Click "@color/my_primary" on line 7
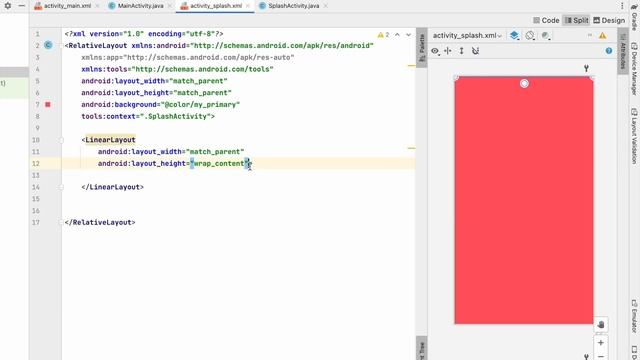Image resolution: width=640 pixels, height=360 pixels. click(x=200, y=105)
